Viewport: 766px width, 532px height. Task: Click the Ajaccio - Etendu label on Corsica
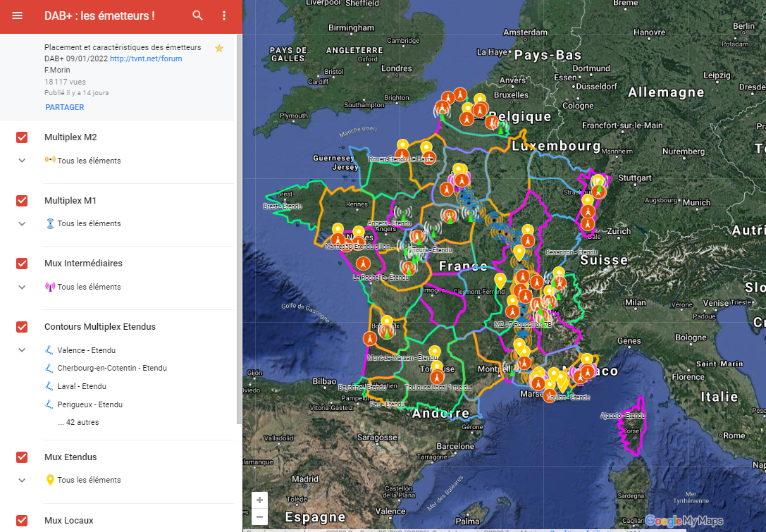click(623, 416)
